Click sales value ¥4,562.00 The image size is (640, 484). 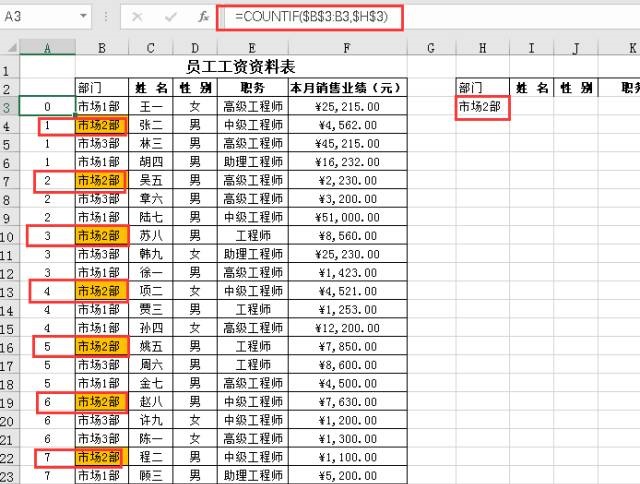point(347,125)
